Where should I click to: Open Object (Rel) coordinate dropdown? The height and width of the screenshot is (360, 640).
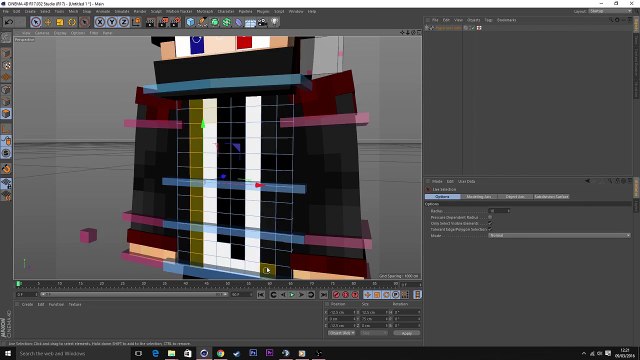341,333
